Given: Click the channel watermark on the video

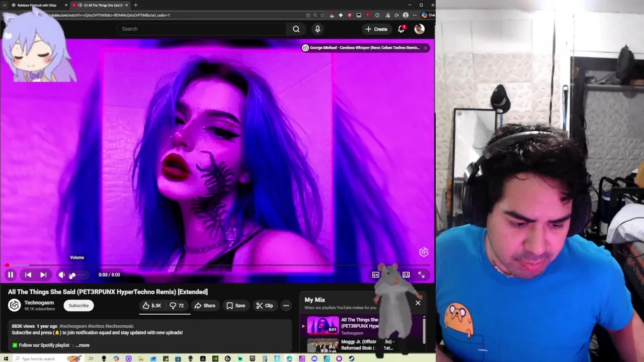Looking at the screenshot, I should click(x=424, y=252).
